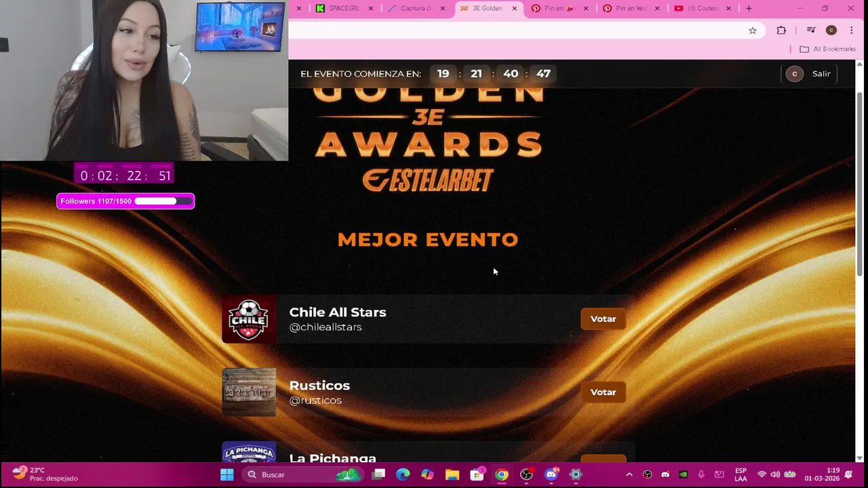The width and height of the screenshot is (868, 488).
Task: Open Task View from the taskbar
Action: coord(378,474)
